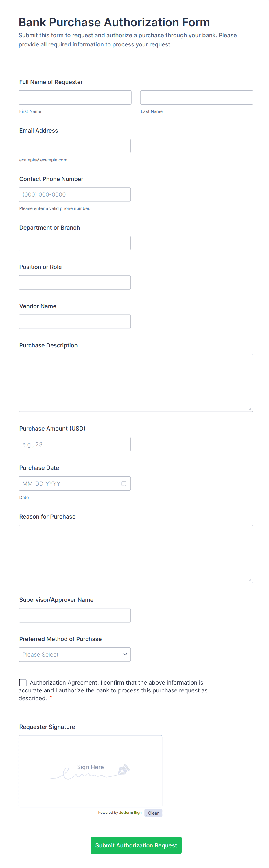Click the Vendor Name text field
Viewport: 269px width, 868px height.
(x=75, y=322)
